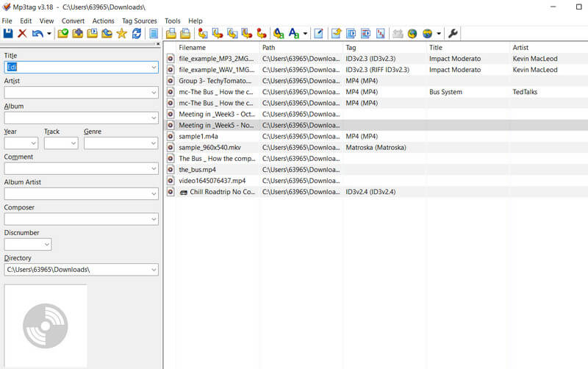Open the Album Artist dropdown
588x369 pixels.
pos(153,194)
